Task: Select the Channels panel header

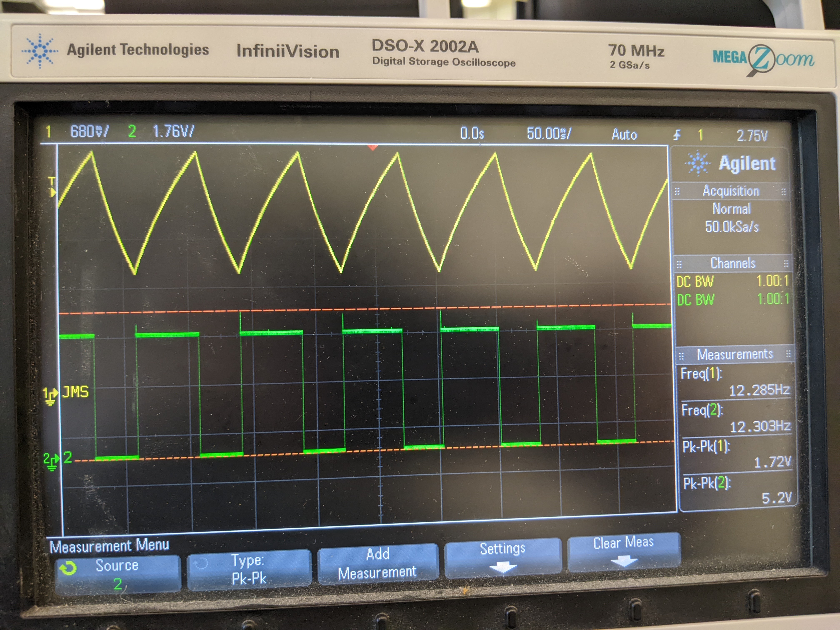Action: click(x=732, y=263)
